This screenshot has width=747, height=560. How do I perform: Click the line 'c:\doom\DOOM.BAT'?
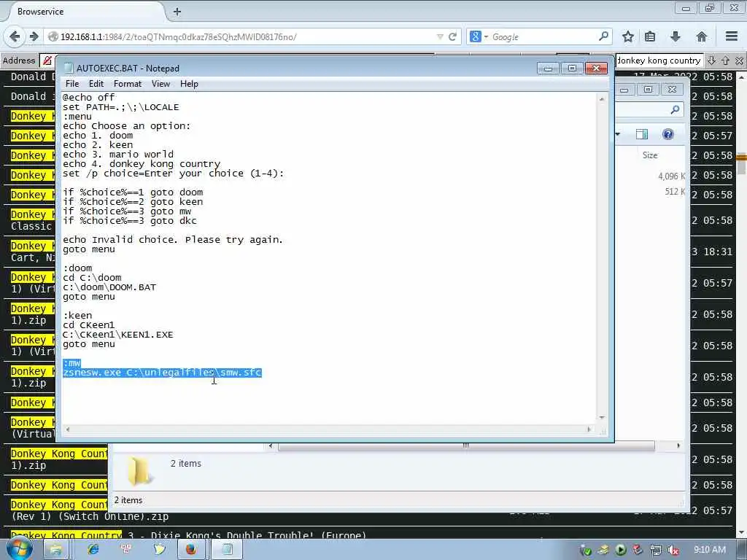coord(109,287)
